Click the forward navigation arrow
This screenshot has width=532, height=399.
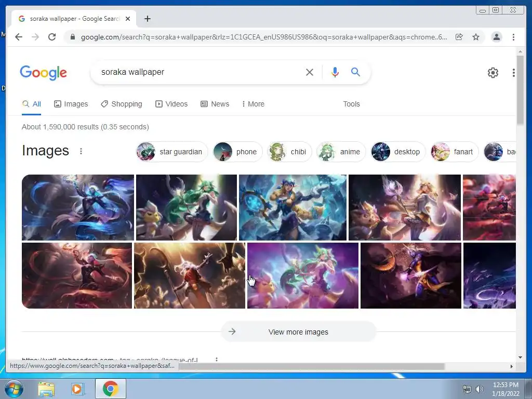pyautogui.click(x=35, y=37)
